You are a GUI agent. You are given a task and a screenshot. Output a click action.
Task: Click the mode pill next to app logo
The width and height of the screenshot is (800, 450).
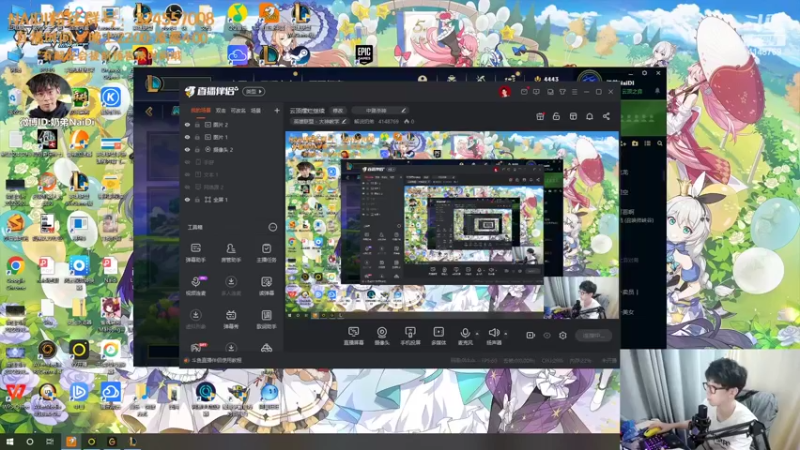tap(254, 91)
